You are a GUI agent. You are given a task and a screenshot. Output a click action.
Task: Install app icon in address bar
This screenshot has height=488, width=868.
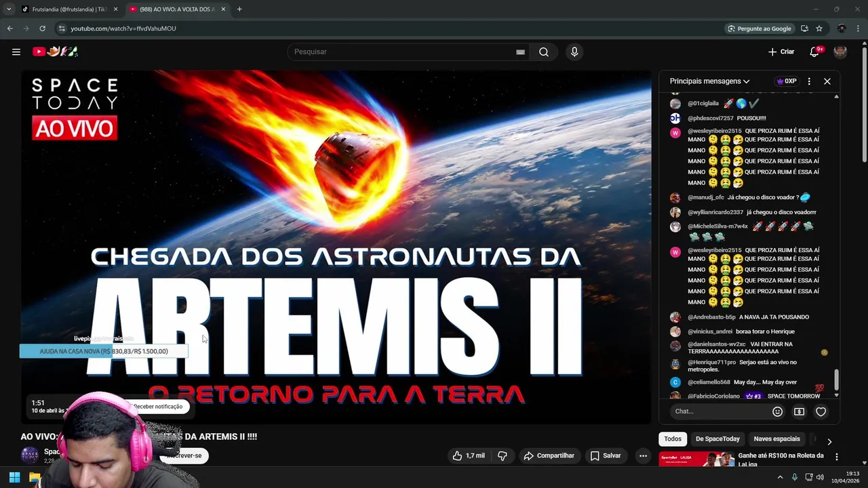(x=804, y=28)
